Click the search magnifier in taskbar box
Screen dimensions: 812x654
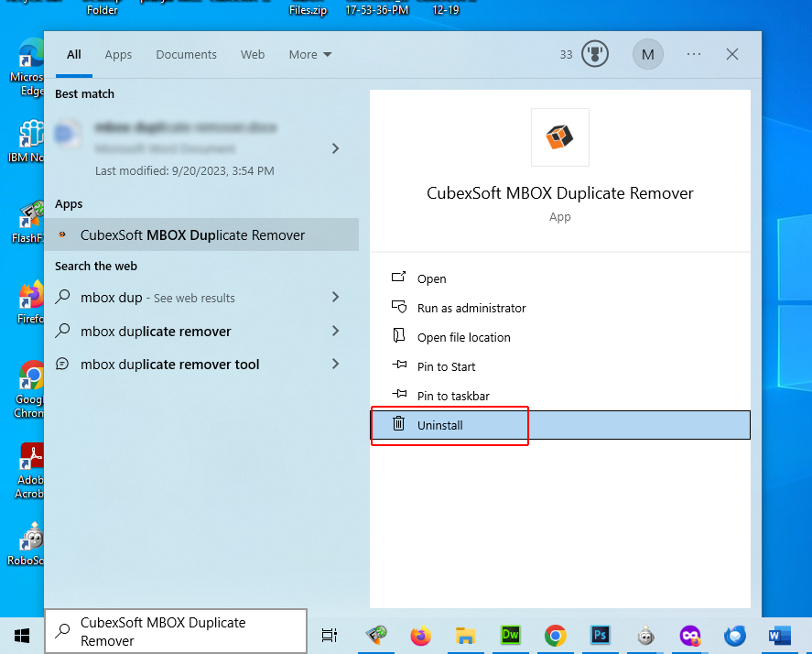62,630
